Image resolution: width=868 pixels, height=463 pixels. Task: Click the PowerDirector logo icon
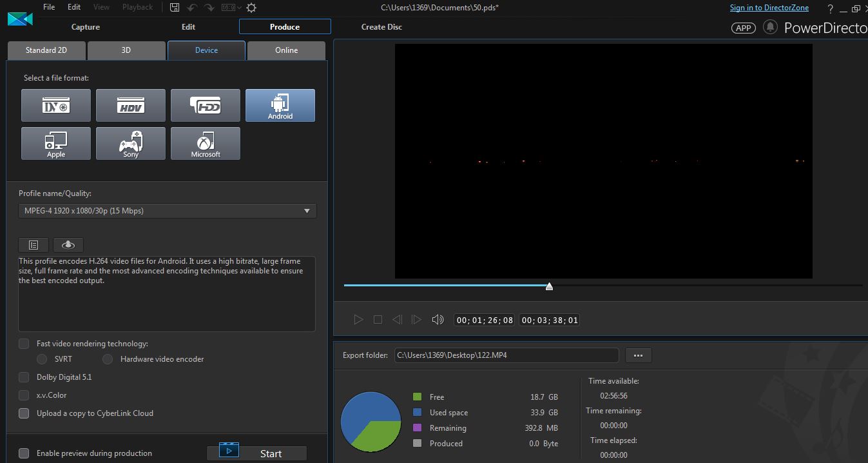coord(20,18)
